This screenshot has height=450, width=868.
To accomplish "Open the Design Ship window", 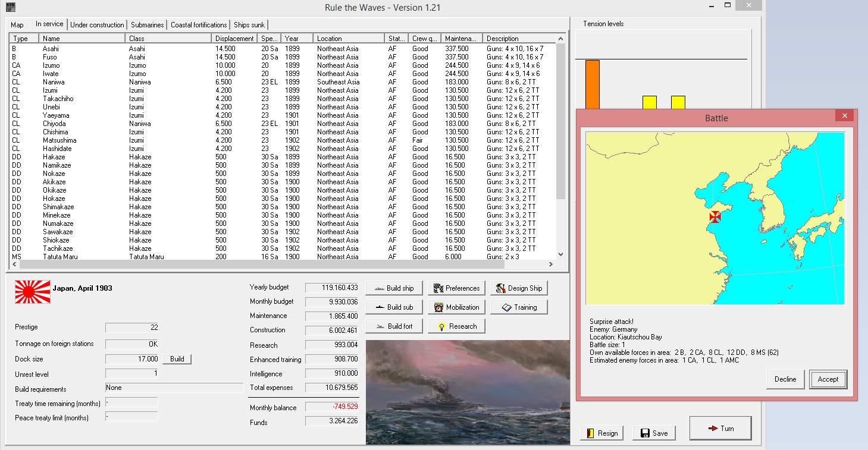I will (x=519, y=288).
